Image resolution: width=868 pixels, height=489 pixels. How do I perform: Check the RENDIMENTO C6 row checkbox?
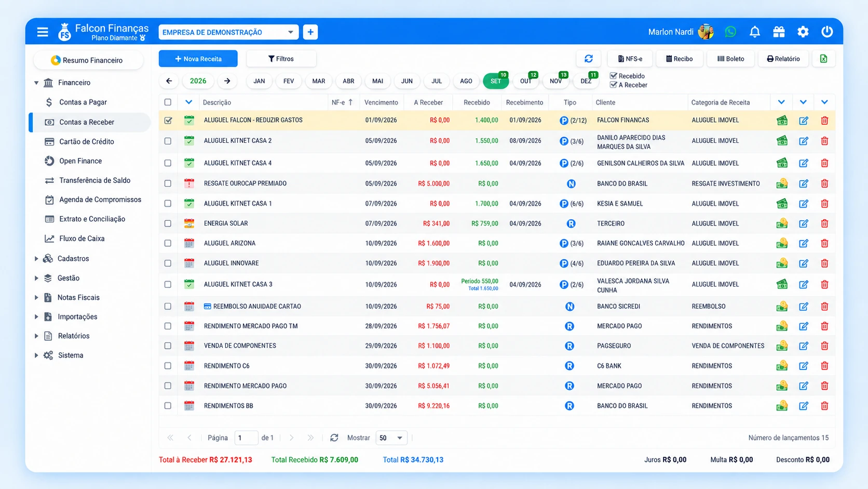[x=168, y=366]
